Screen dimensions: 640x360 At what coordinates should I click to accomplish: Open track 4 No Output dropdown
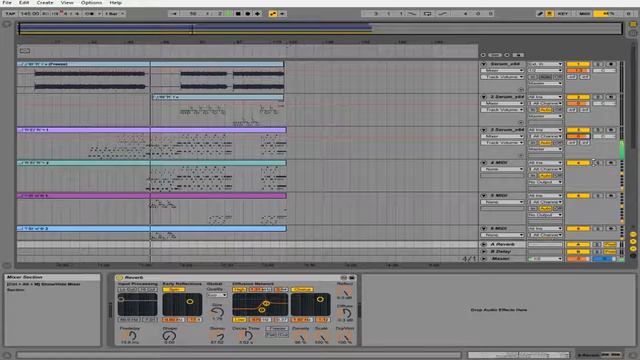click(545, 182)
